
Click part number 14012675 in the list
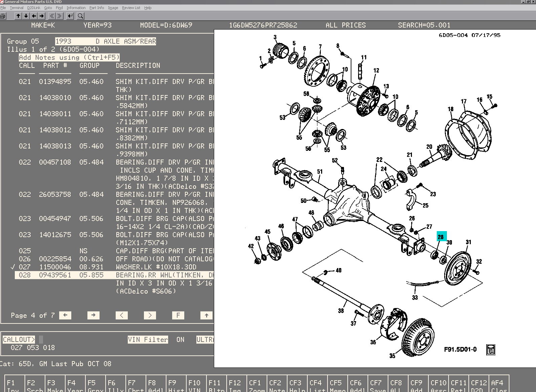point(55,235)
